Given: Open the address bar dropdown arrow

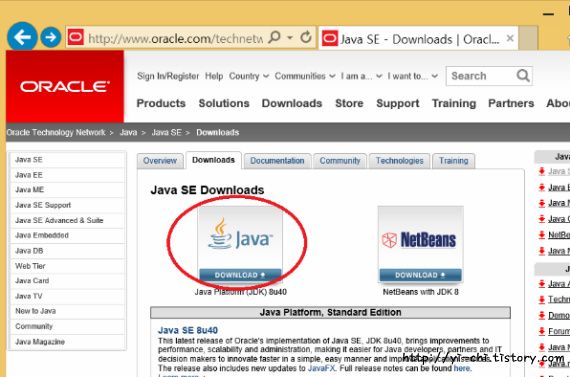Looking at the screenshot, I should tap(290, 37).
